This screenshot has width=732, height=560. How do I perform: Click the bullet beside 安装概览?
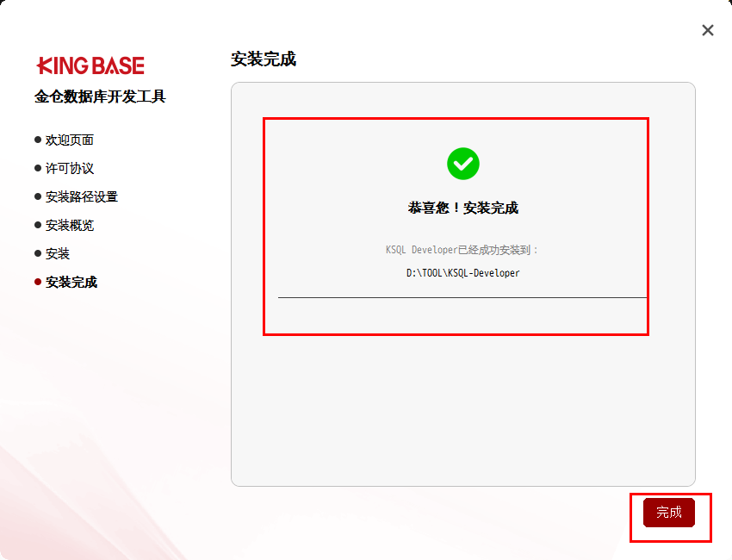click(x=38, y=225)
